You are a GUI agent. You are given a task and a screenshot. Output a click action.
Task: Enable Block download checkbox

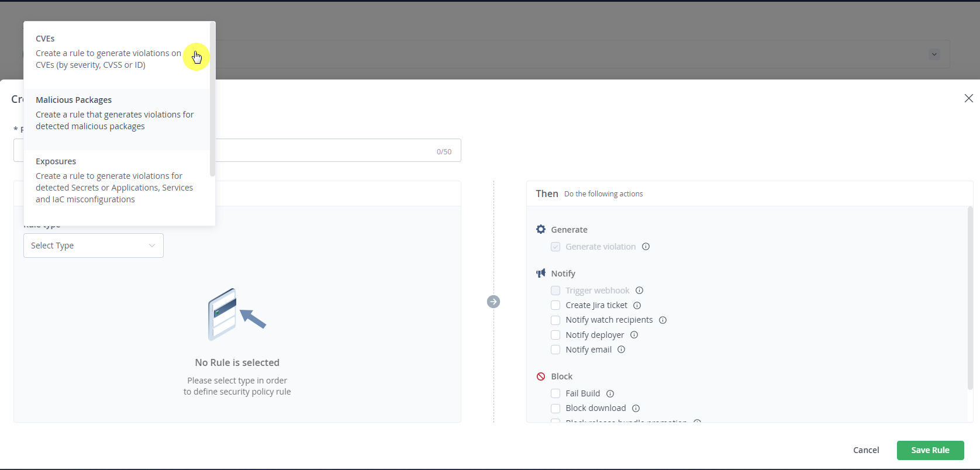[x=555, y=408]
